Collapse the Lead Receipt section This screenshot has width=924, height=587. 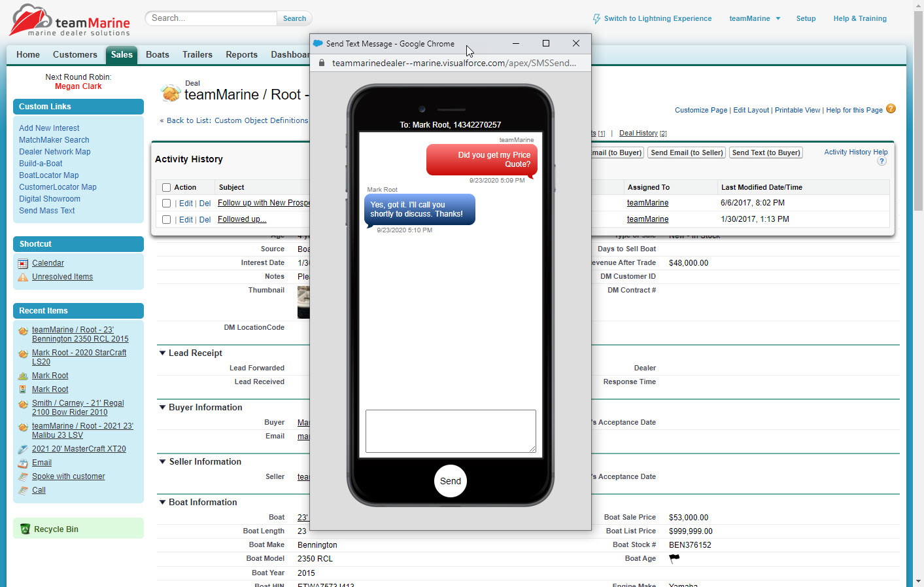pos(162,353)
